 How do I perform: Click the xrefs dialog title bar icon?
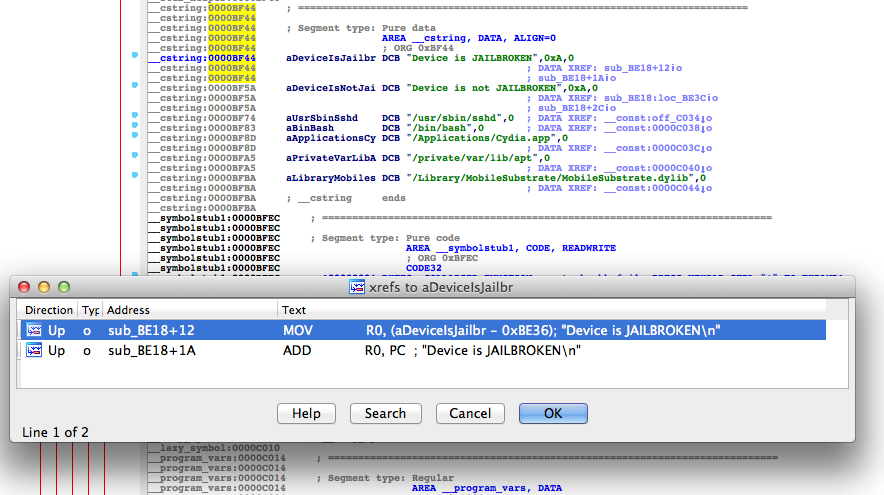point(357,287)
